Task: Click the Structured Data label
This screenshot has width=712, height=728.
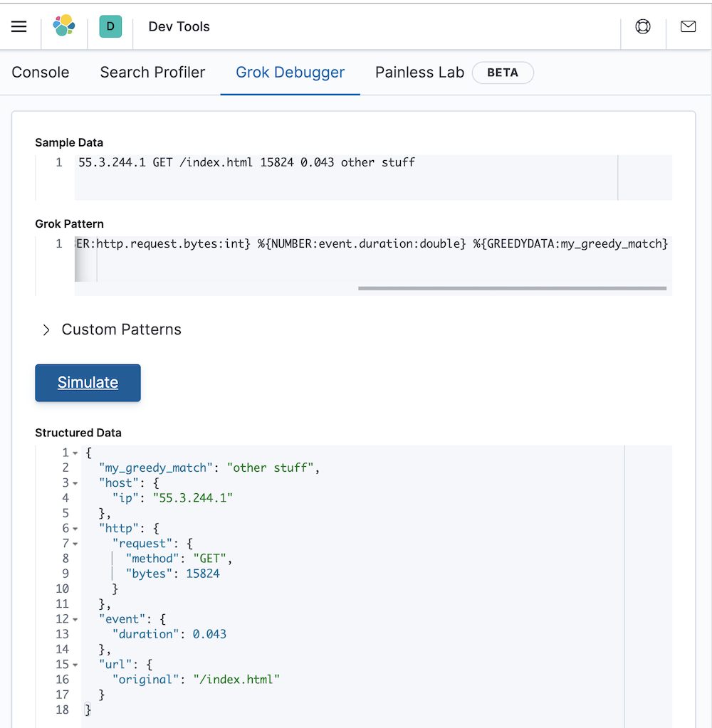Action: pos(78,433)
